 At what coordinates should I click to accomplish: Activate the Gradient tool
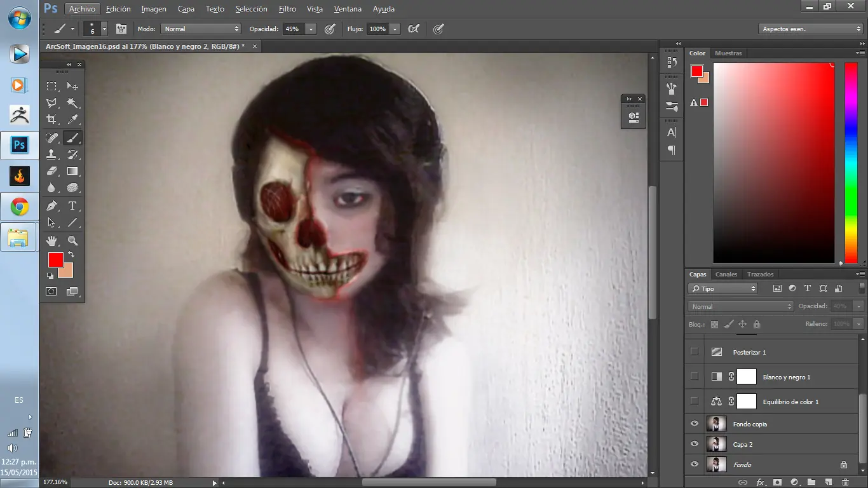[73, 171]
